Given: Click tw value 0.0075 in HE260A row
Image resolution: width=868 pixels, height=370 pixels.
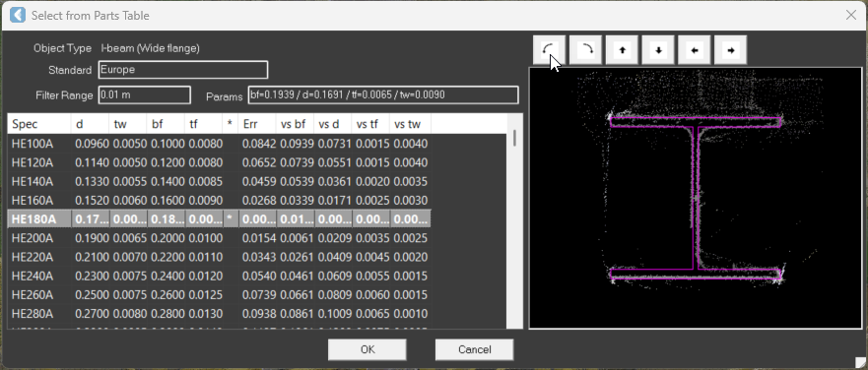Looking at the screenshot, I should pyautogui.click(x=129, y=295).
